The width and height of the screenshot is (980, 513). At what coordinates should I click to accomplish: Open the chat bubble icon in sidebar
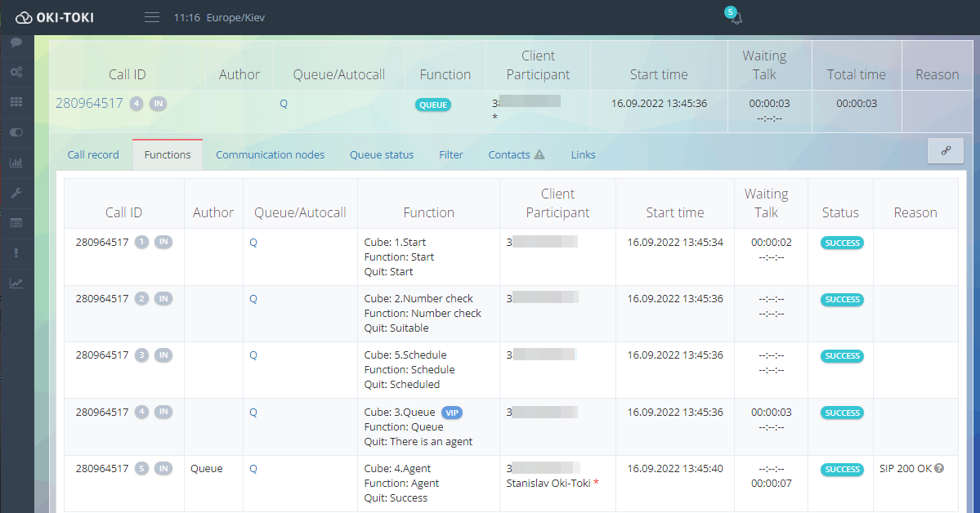tap(16, 42)
